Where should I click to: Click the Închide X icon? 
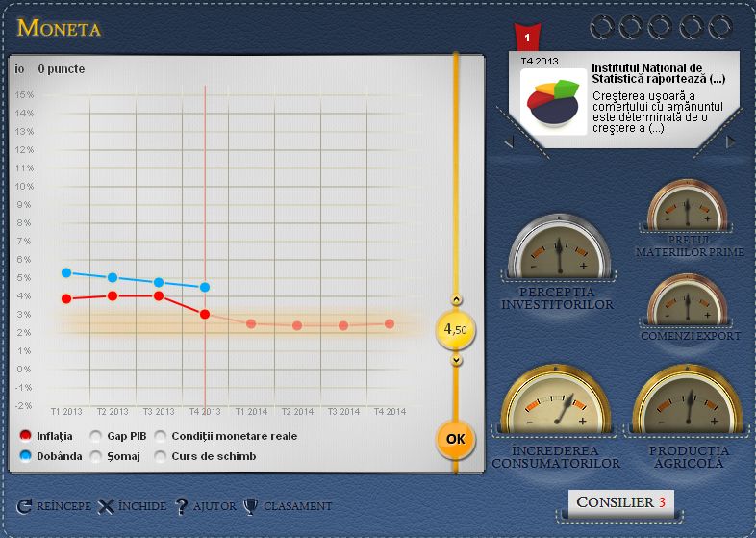(x=106, y=506)
